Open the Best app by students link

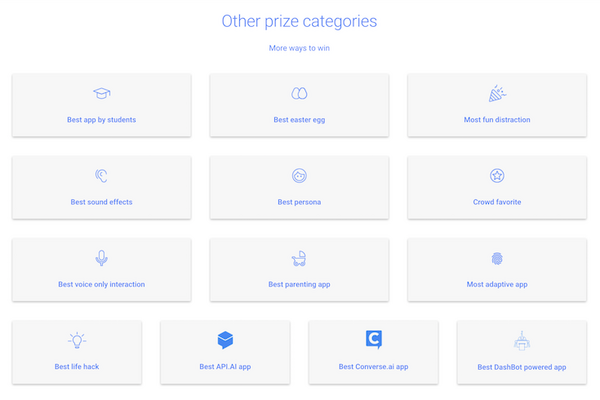(x=101, y=120)
